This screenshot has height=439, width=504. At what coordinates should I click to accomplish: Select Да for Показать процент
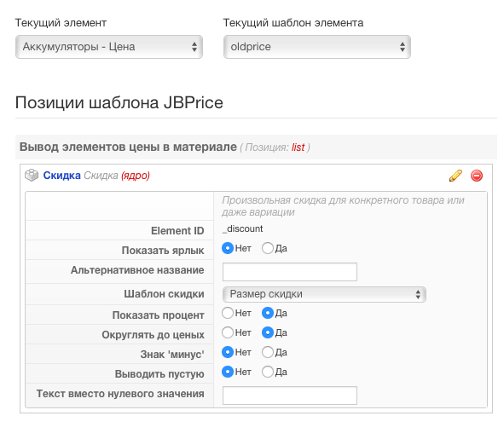268,313
